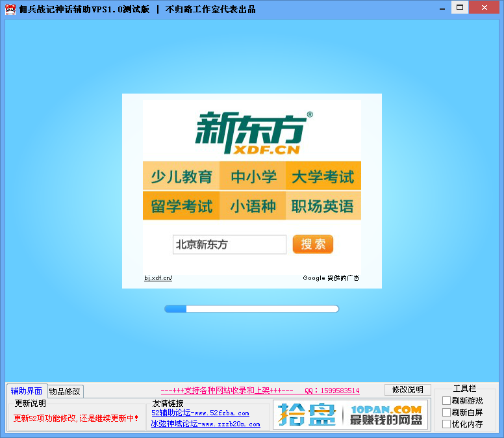The width and height of the screenshot is (504, 438).
Task: Select the 留学考试 category tile
Action: [181, 206]
